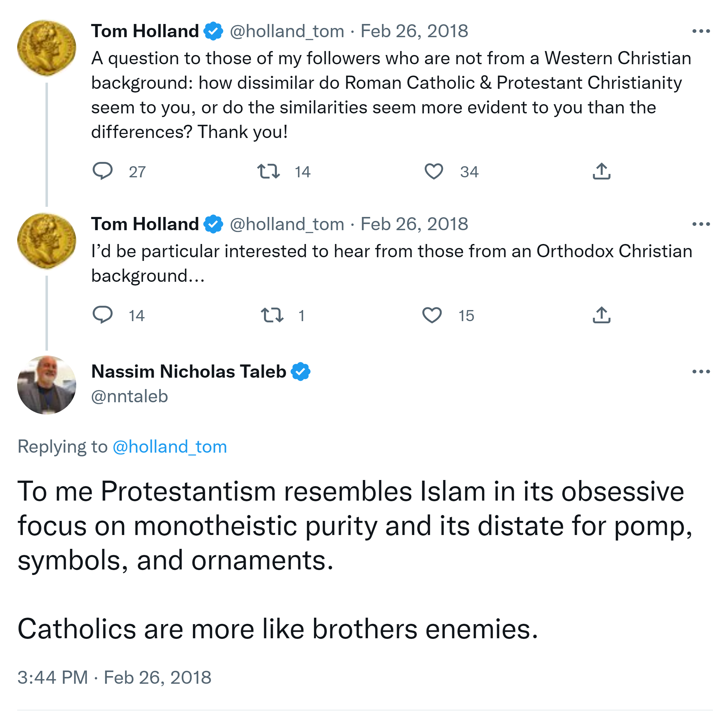This screenshot has height=724, width=728.
Task: Open more options on first Tom Holland tweet
Action: coord(701,31)
